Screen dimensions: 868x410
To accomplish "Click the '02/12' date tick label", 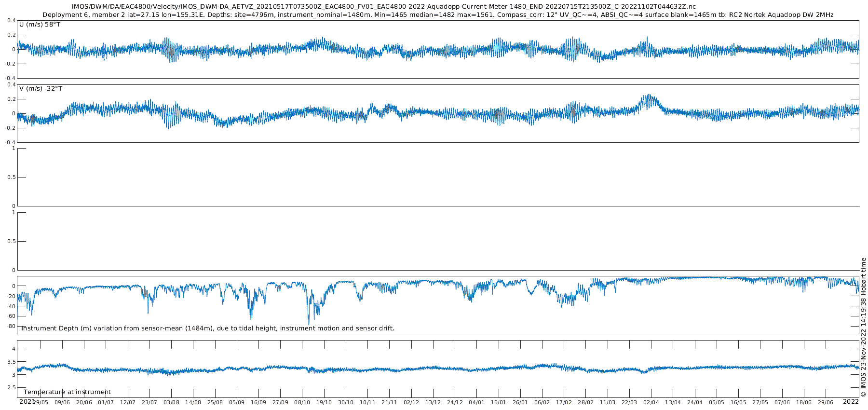I will [411, 402].
